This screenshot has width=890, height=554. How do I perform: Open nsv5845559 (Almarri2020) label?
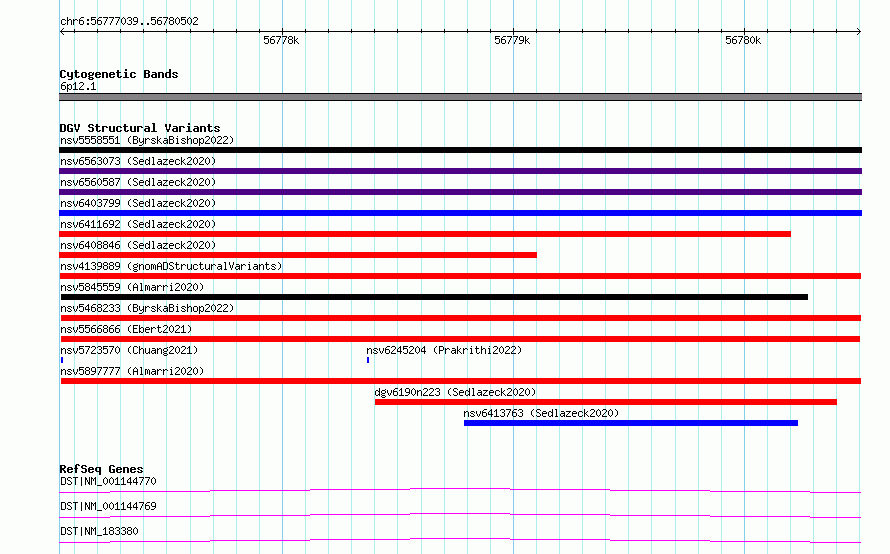[132, 287]
